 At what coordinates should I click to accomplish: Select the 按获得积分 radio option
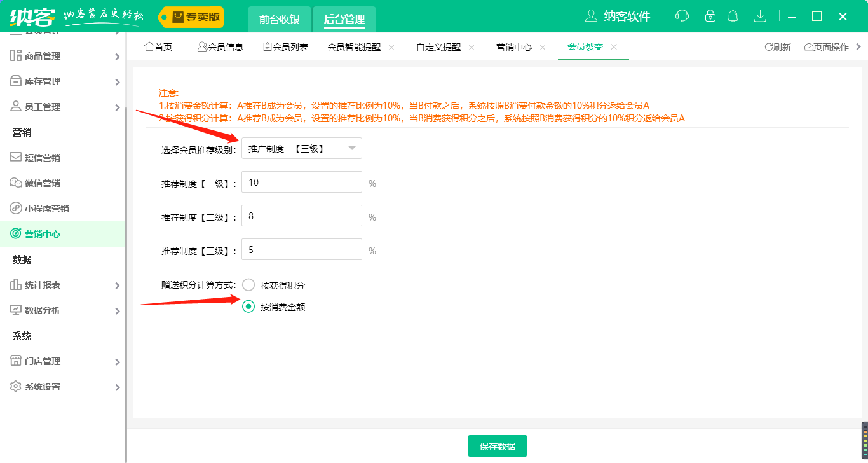point(248,285)
